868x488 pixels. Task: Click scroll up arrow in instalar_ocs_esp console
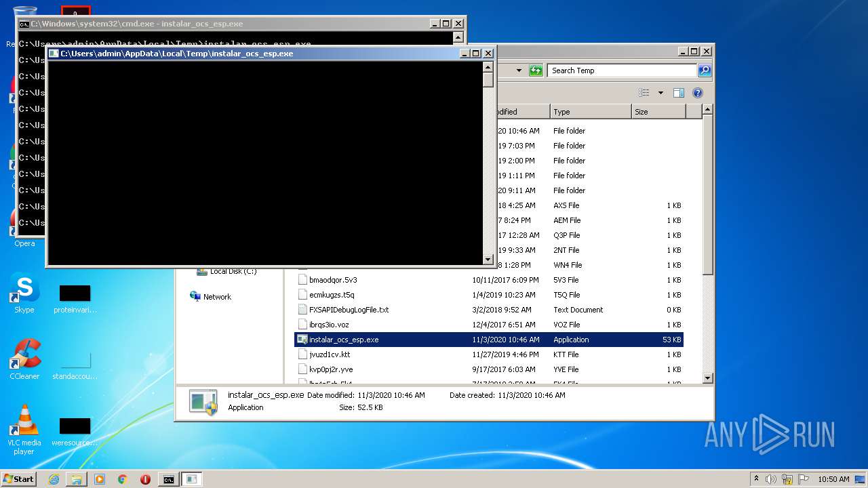[488, 67]
